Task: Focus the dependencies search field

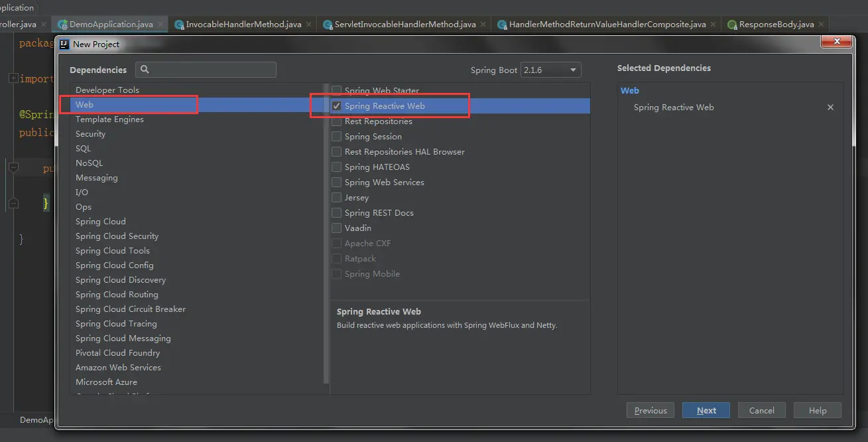Action: (x=206, y=70)
